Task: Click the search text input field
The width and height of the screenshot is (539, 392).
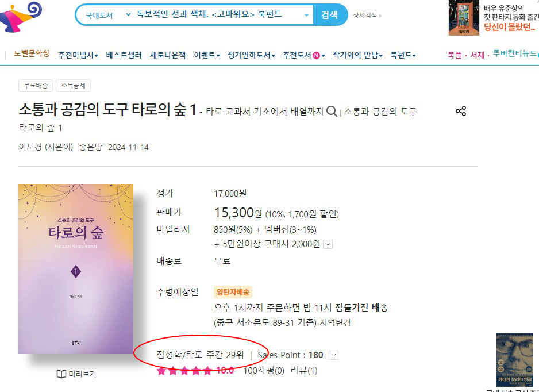Action: [220, 14]
